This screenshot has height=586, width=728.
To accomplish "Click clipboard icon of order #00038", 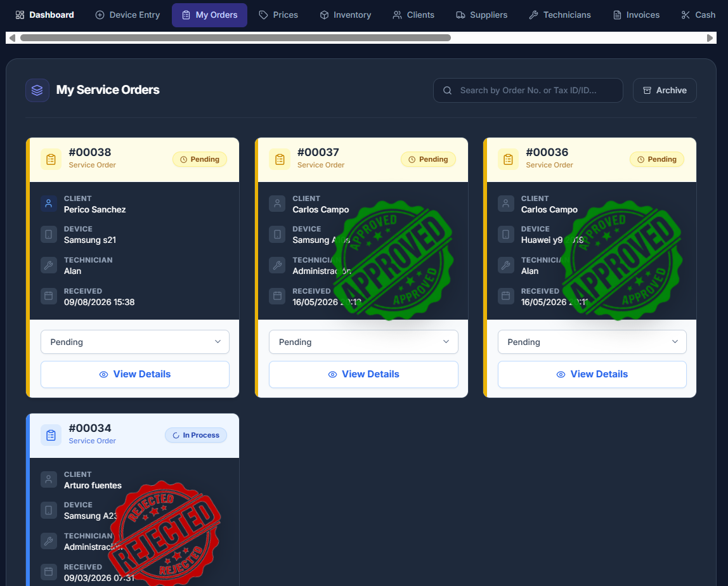I will 51,159.
